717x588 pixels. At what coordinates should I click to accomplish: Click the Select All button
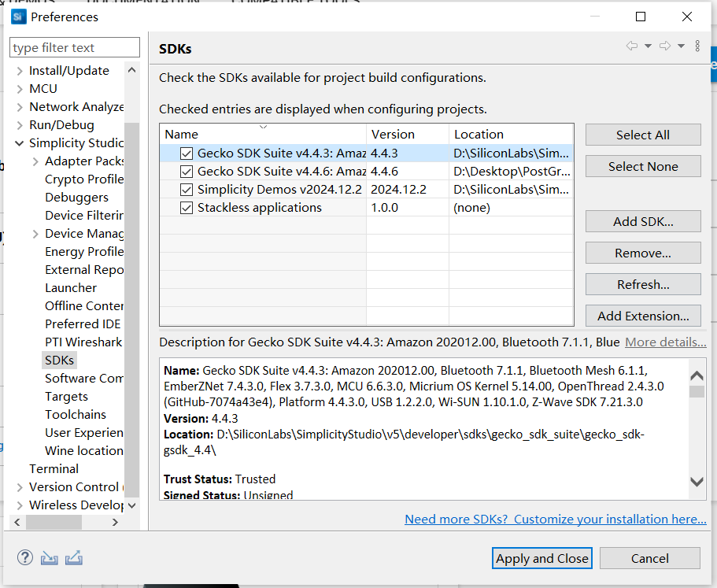click(x=643, y=135)
